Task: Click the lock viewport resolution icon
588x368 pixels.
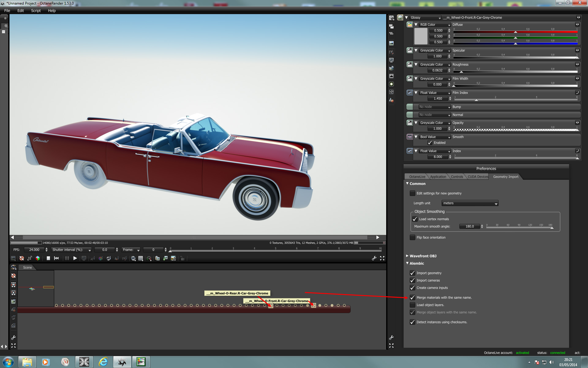Action: (182, 258)
